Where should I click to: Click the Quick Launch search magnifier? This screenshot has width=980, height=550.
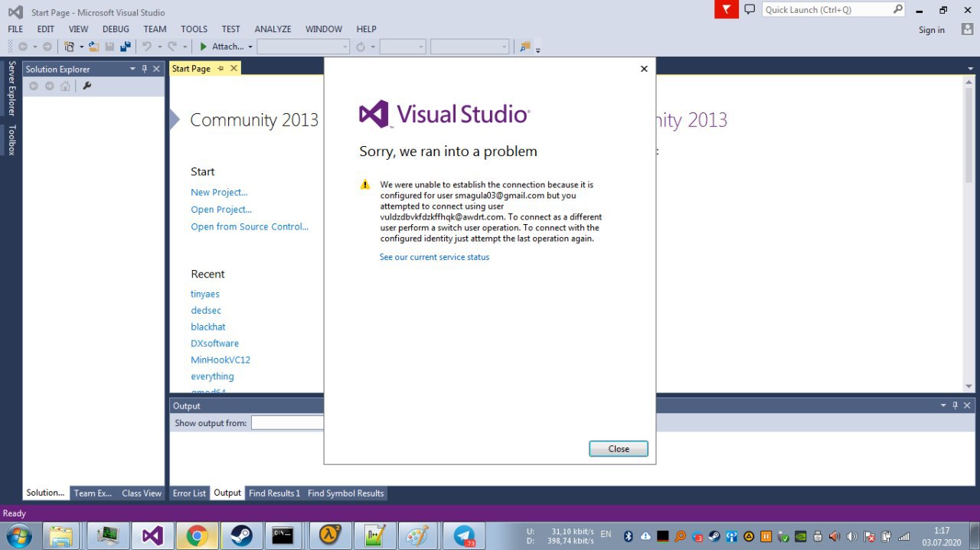(898, 9)
